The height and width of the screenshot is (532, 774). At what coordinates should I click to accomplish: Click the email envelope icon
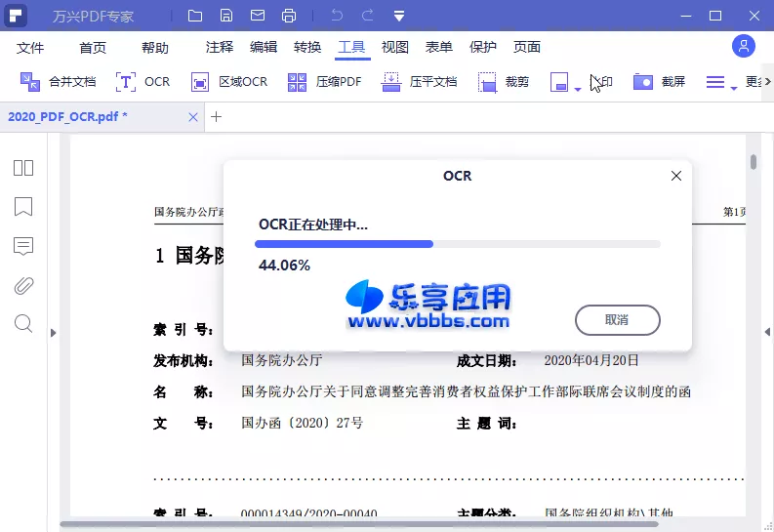click(x=257, y=16)
